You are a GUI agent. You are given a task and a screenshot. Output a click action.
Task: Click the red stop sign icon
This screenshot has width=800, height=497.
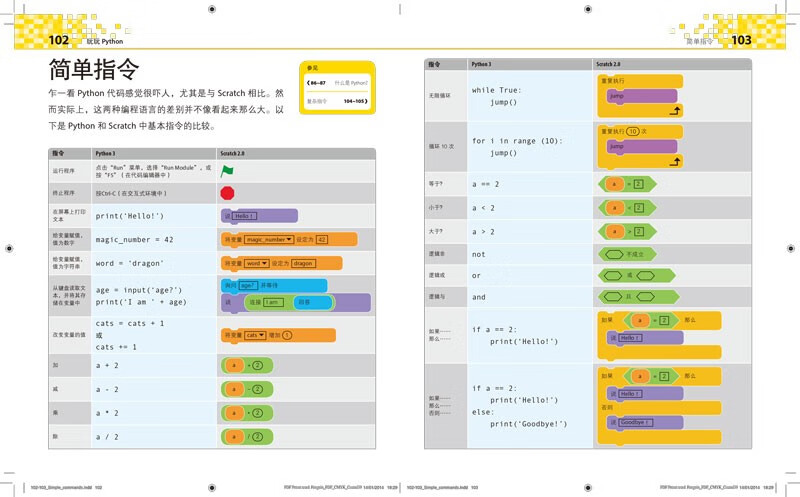pyautogui.click(x=227, y=193)
